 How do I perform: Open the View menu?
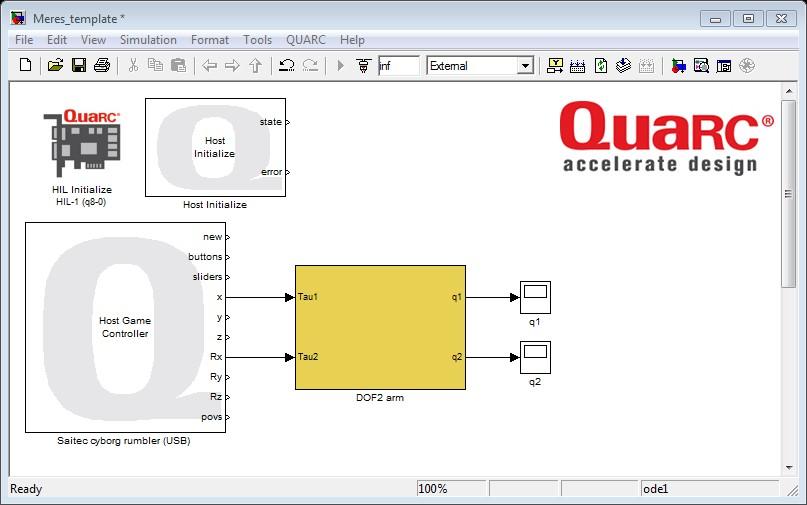coord(93,40)
